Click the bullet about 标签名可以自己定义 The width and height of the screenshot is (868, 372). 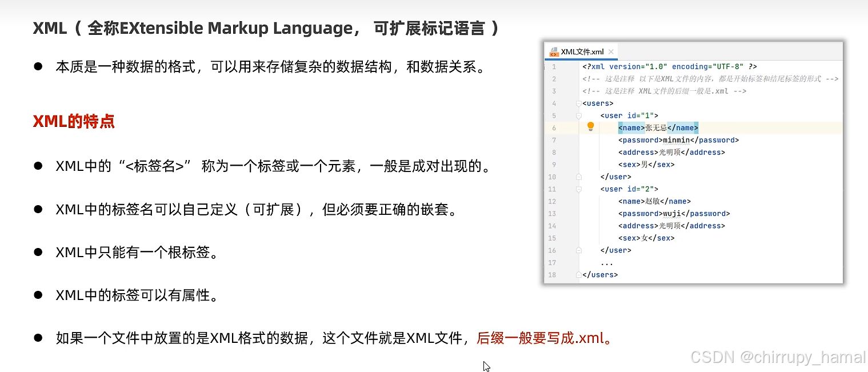[257, 210]
